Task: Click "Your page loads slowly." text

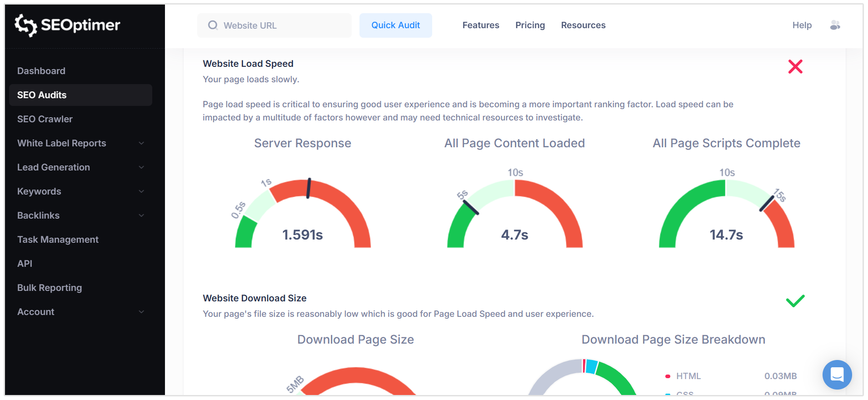Action: pyautogui.click(x=251, y=79)
